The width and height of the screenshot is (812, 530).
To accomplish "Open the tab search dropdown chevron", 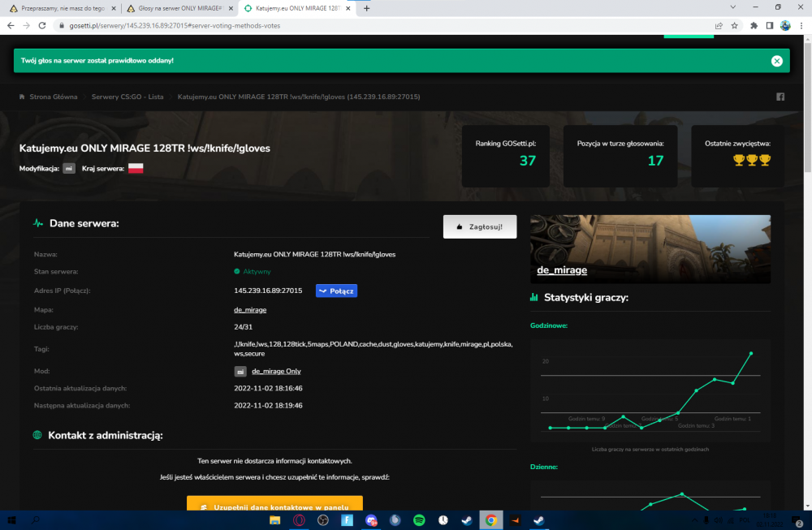I will tap(732, 7).
